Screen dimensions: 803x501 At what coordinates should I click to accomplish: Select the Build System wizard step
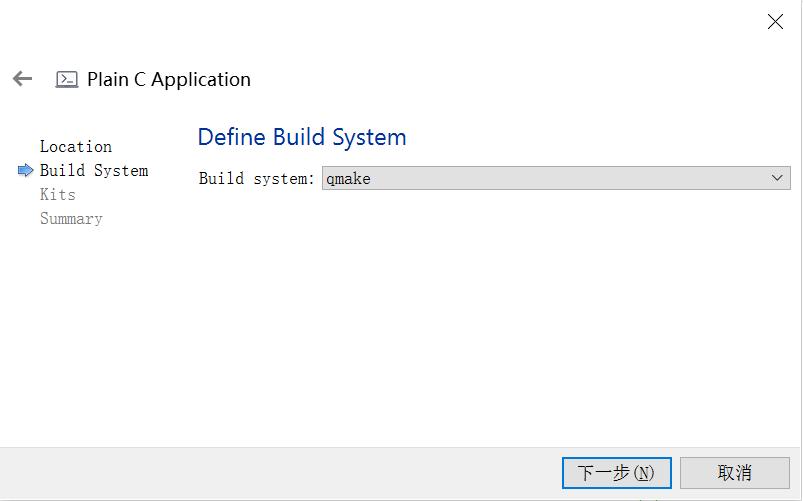coord(94,171)
